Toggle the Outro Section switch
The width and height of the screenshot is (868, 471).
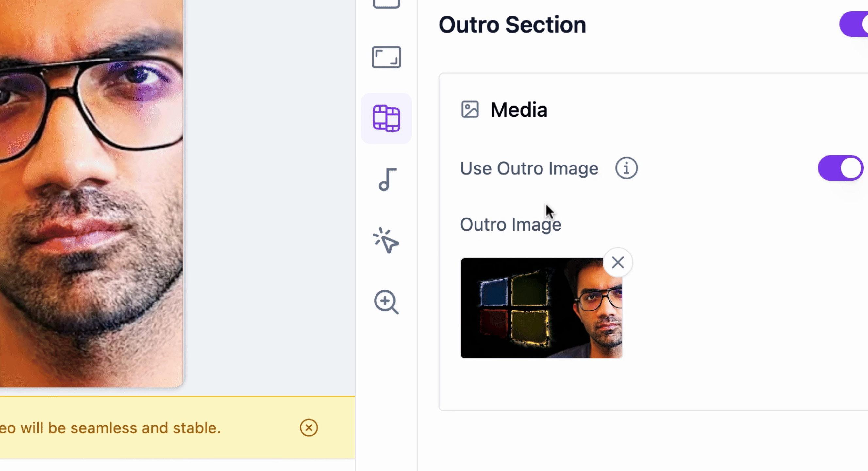click(x=854, y=24)
